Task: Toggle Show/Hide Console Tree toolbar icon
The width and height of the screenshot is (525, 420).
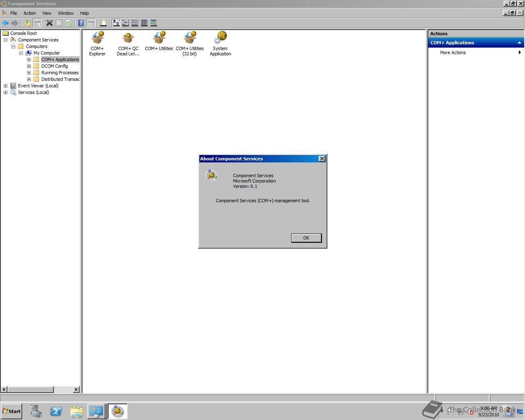Action: tap(37, 23)
